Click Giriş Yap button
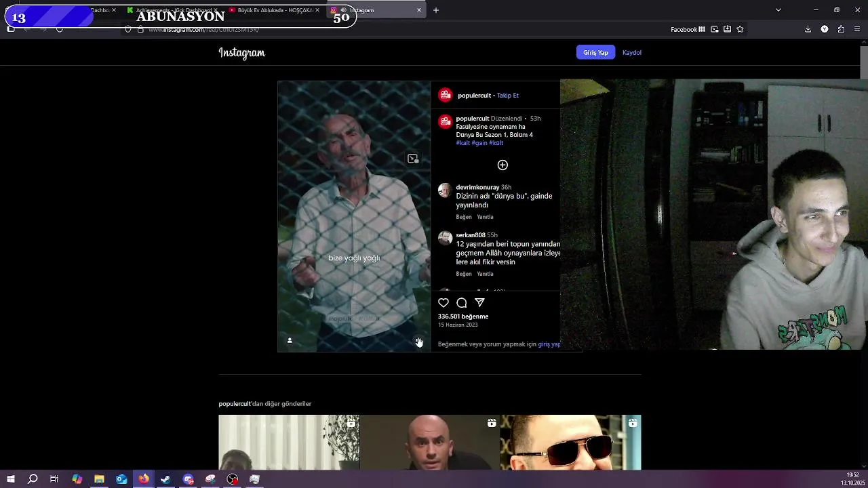The width and height of the screenshot is (868, 488). pos(595,52)
